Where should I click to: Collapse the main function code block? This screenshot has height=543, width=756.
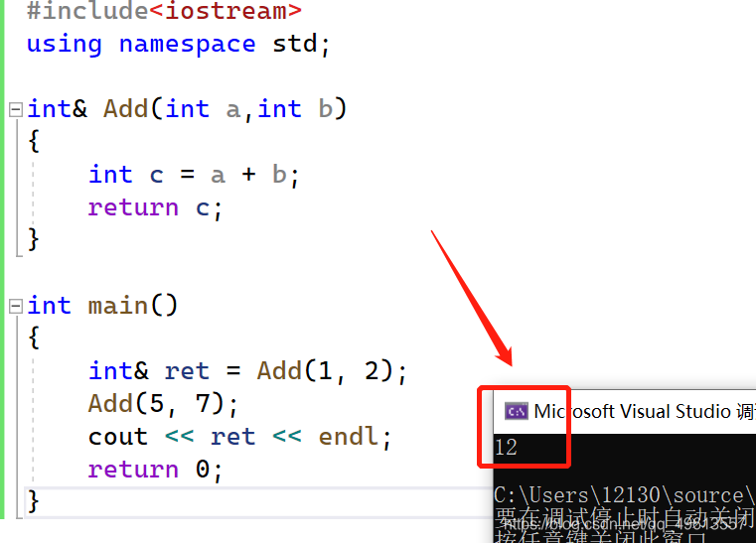pos(16,306)
